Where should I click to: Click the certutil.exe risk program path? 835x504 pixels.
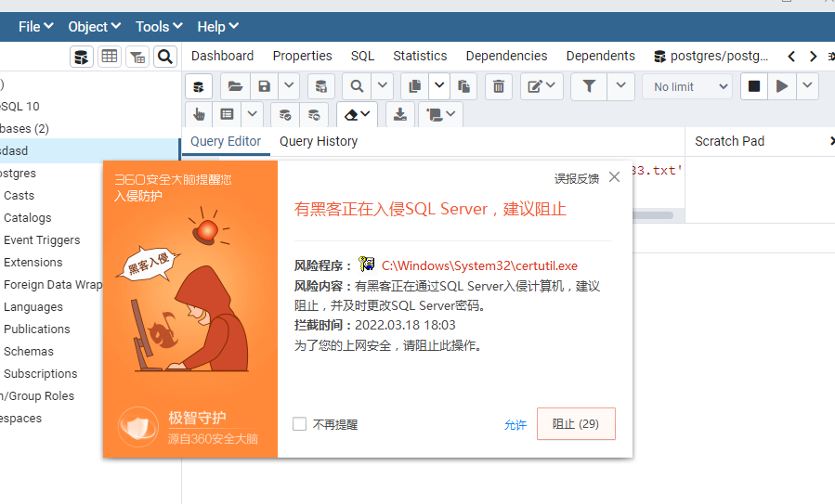tap(479, 265)
